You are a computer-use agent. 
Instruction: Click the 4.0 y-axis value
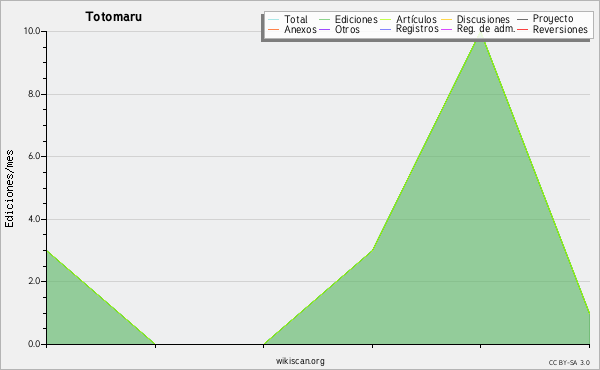(x=34, y=219)
